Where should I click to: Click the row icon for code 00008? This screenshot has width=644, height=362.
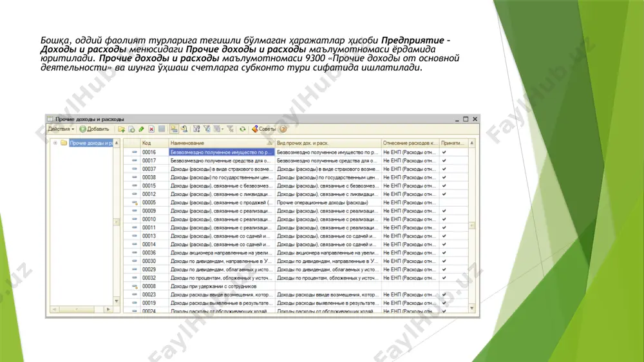[x=135, y=287]
